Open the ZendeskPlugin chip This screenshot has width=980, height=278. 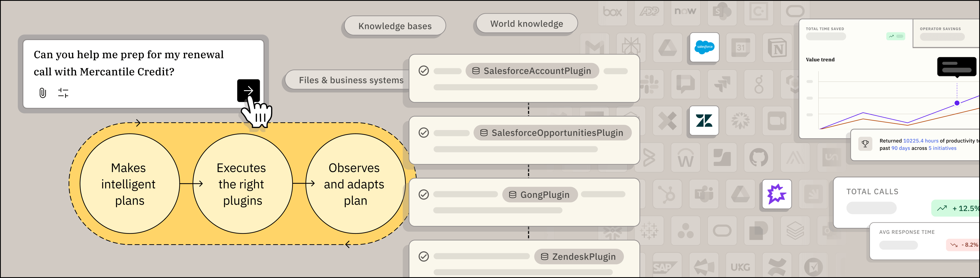tap(579, 257)
